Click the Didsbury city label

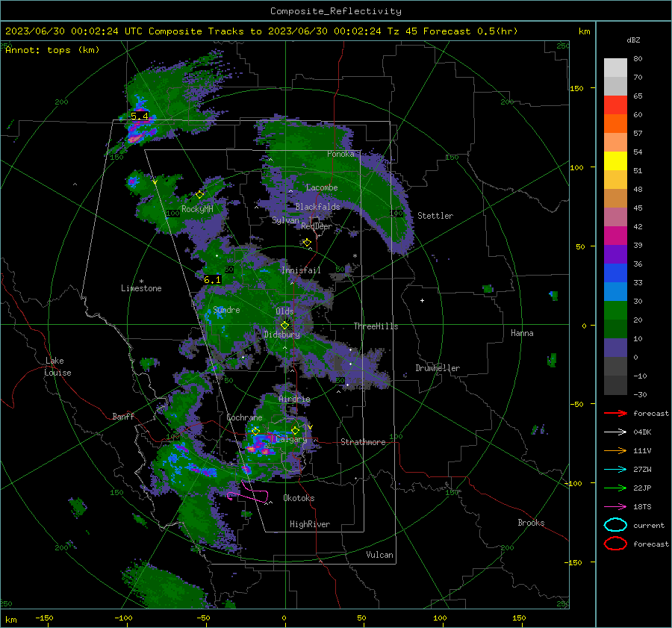point(282,335)
